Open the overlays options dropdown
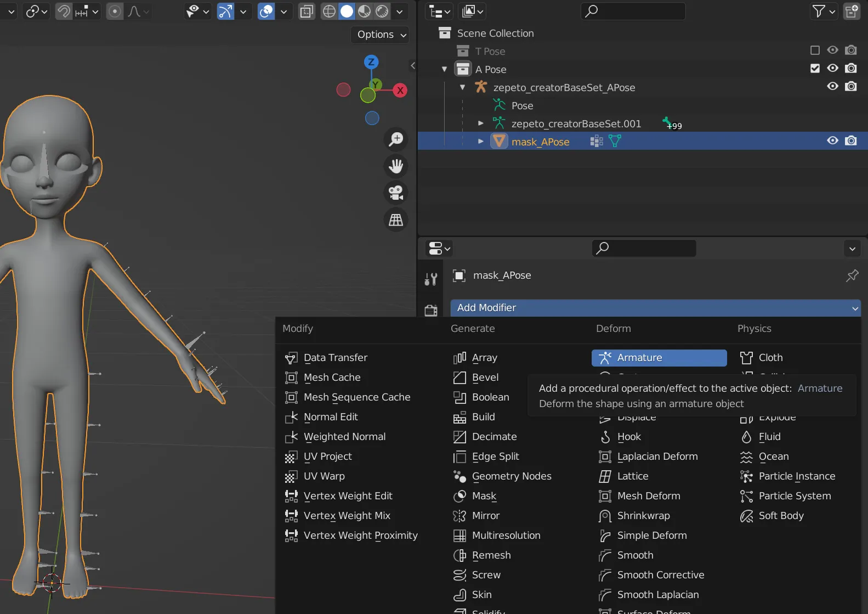868x614 pixels. click(283, 11)
